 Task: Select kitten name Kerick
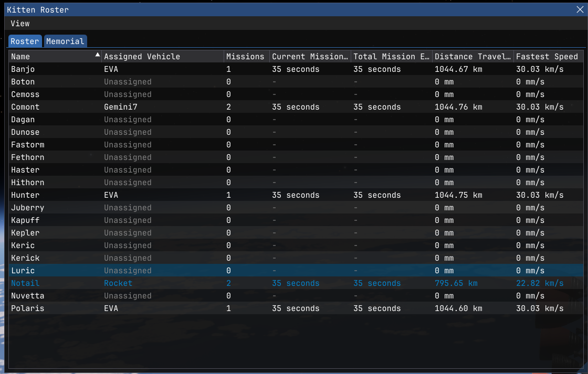[25, 258]
